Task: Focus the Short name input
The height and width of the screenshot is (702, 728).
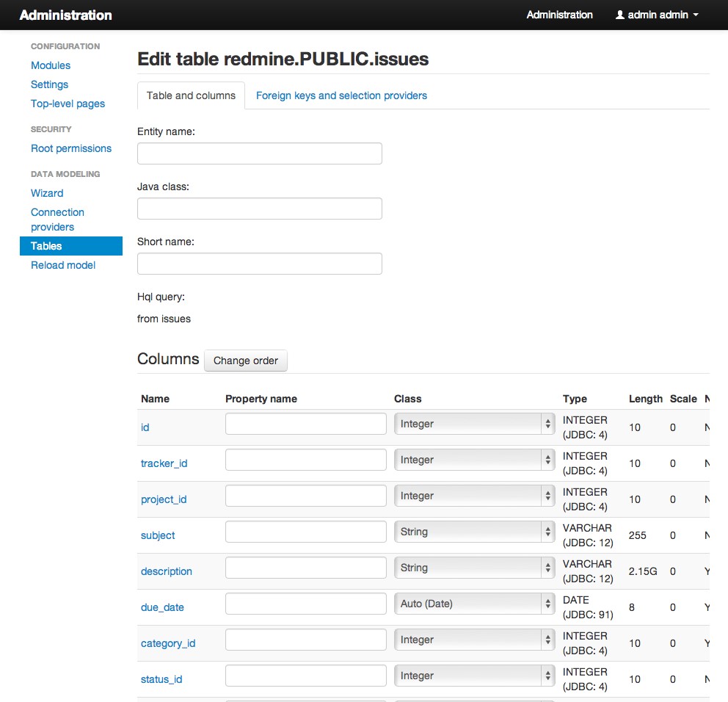Action: click(x=259, y=264)
